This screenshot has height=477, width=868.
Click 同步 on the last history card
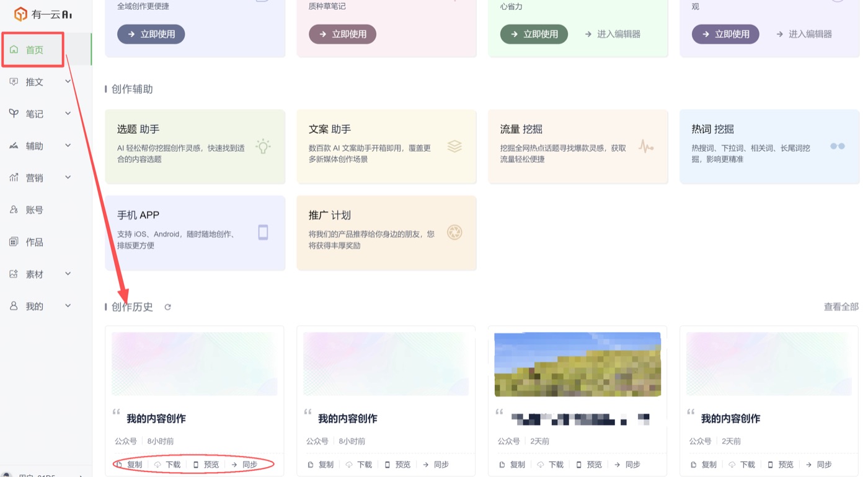pos(819,465)
